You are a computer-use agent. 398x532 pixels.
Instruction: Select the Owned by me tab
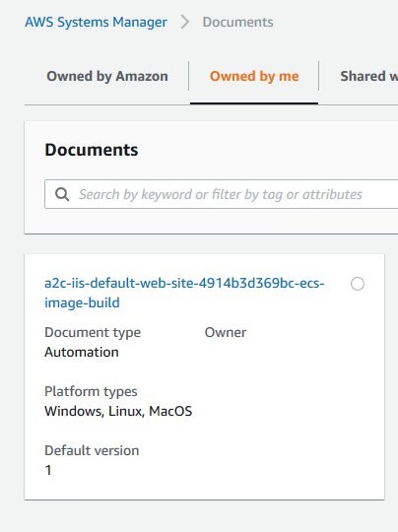tap(254, 76)
